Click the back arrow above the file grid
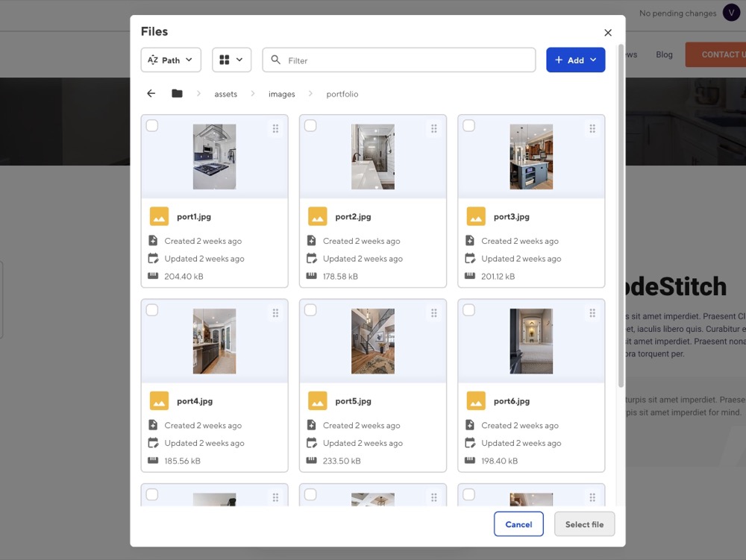The width and height of the screenshot is (746, 560). click(x=151, y=93)
